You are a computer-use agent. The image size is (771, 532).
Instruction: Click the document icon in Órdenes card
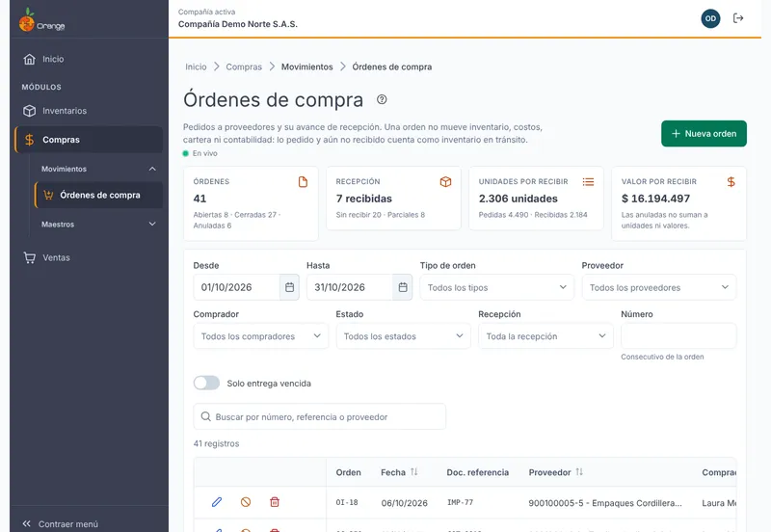303,182
